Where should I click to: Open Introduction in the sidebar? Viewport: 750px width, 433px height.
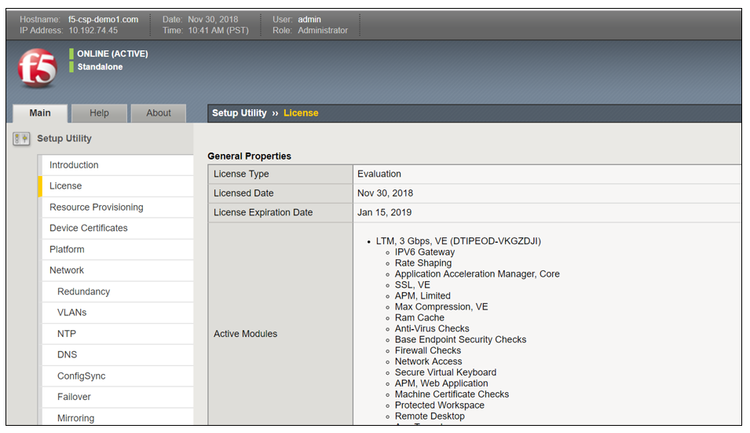[117, 165]
